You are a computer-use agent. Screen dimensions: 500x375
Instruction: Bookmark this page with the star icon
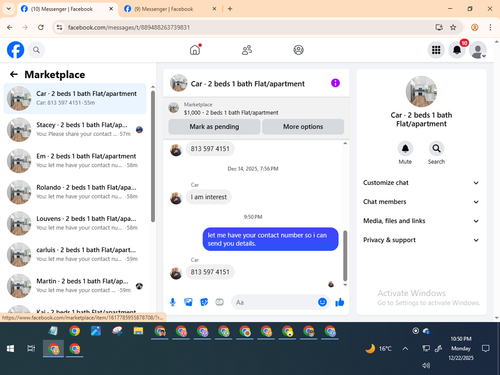point(453,27)
